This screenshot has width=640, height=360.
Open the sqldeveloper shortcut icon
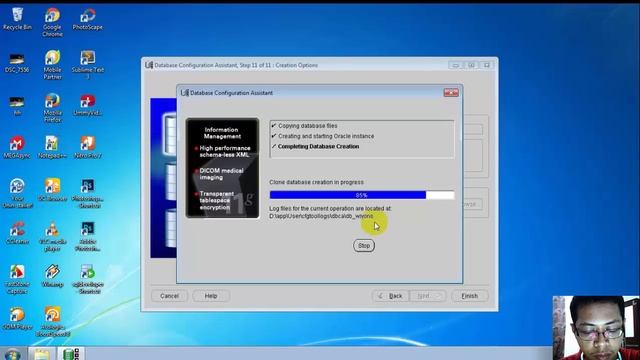[x=87, y=280]
